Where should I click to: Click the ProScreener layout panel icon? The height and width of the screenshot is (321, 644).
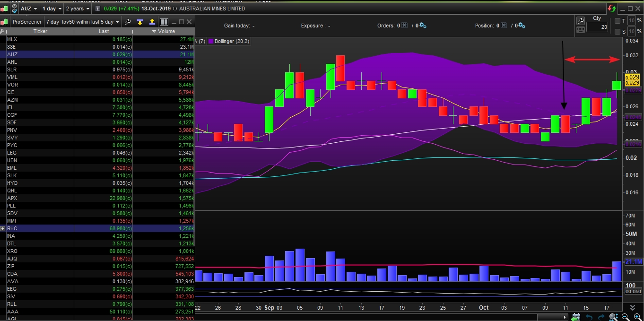tap(164, 22)
